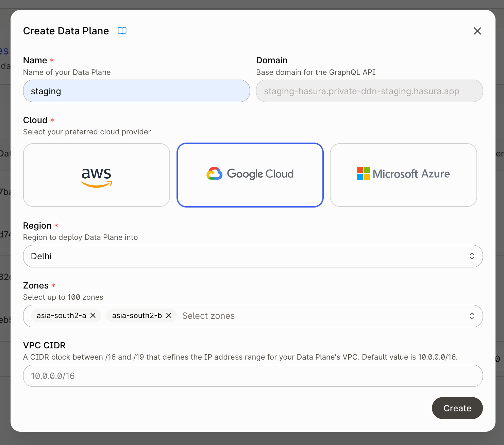Click the VPC CIDR label
Image resolution: width=504 pixels, height=445 pixels.
tap(44, 345)
